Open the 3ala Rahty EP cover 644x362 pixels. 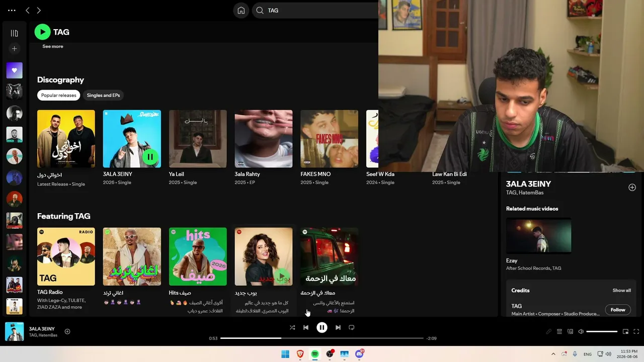click(x=264, y=139)
